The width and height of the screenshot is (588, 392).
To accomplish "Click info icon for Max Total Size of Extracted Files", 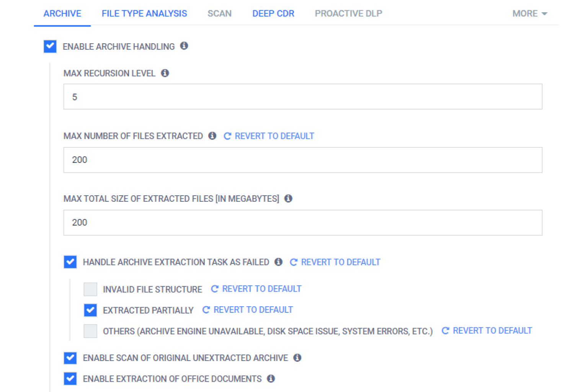I will (289, 198).
